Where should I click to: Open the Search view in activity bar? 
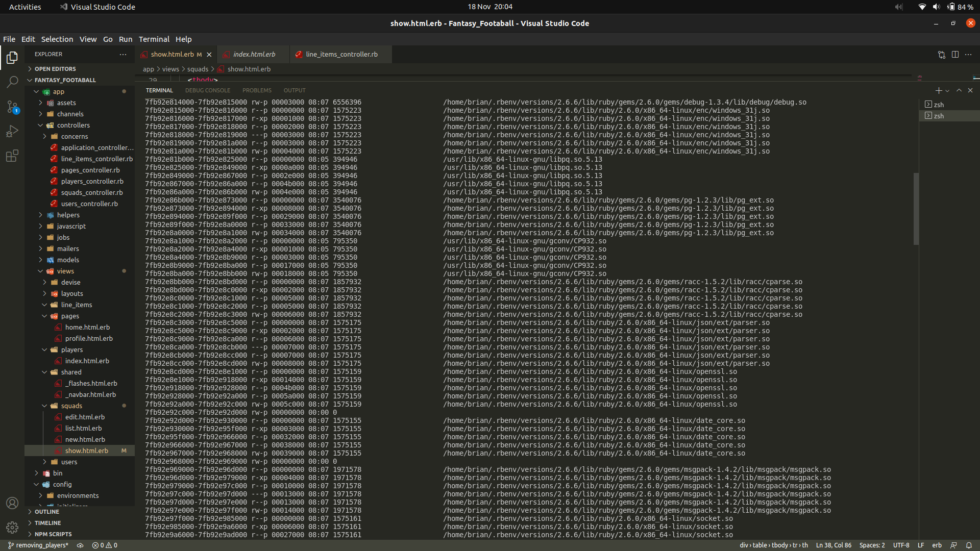point(12,82)
